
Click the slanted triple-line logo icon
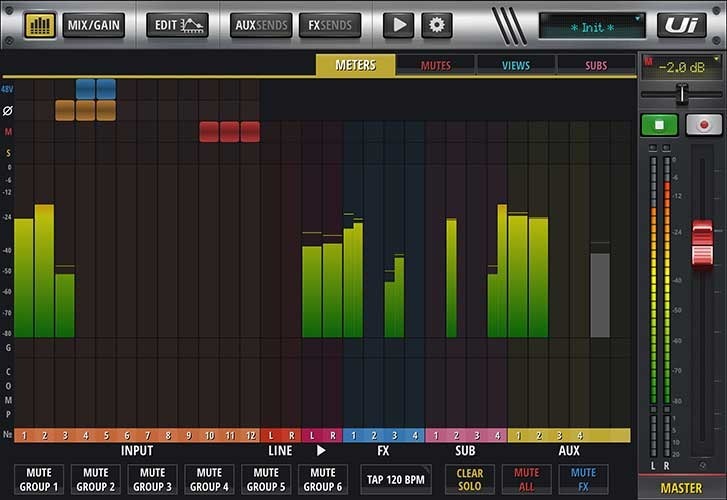510,25
